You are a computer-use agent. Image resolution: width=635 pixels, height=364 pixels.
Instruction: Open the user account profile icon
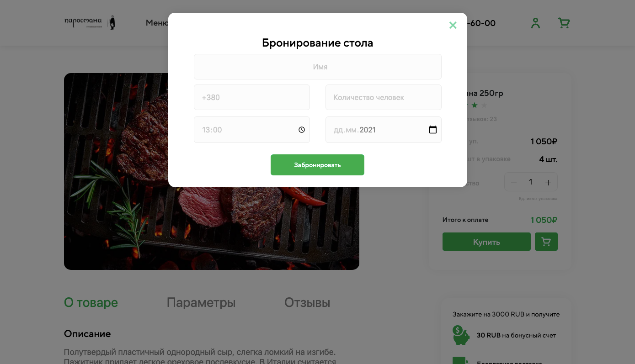535,23
